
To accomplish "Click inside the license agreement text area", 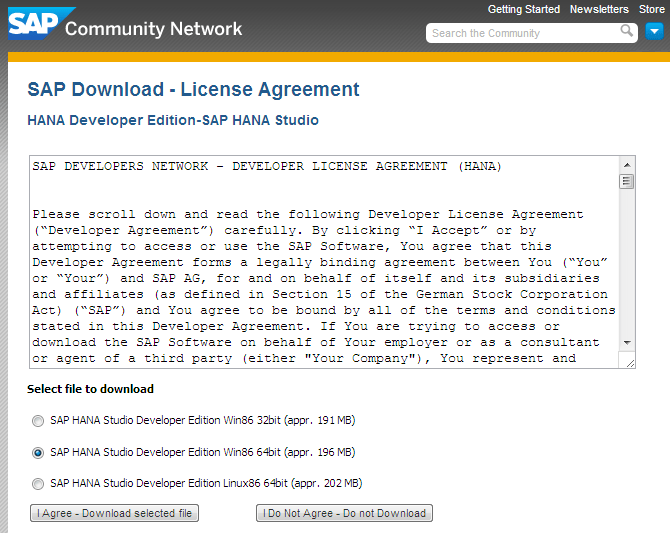I will point(320,270).
